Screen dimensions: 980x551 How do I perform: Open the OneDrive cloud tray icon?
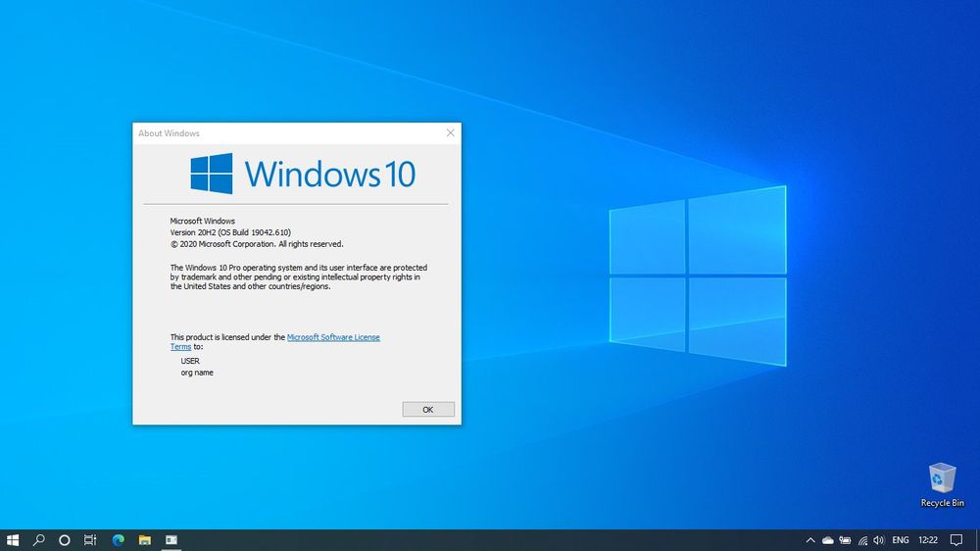click(827, 540)
